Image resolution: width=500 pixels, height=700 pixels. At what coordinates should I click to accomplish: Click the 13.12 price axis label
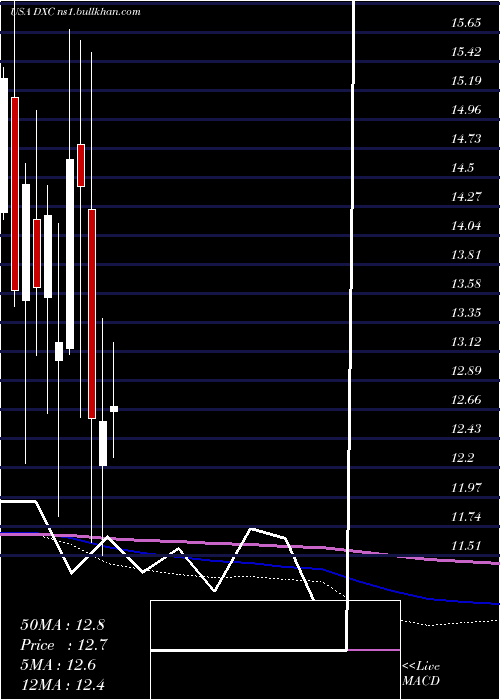click(x=466, y=342)
